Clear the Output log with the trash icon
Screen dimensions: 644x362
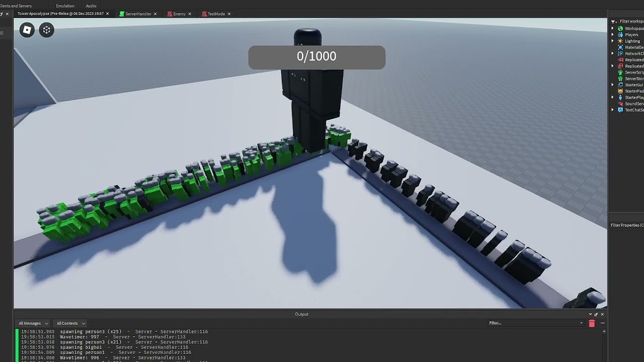(591, 322)
